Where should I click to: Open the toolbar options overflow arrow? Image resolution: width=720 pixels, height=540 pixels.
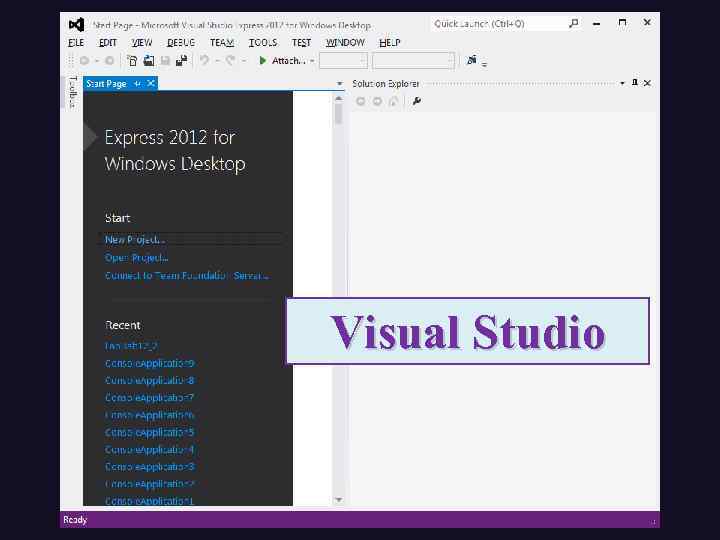pyautogui.click(x=484, y=64)
